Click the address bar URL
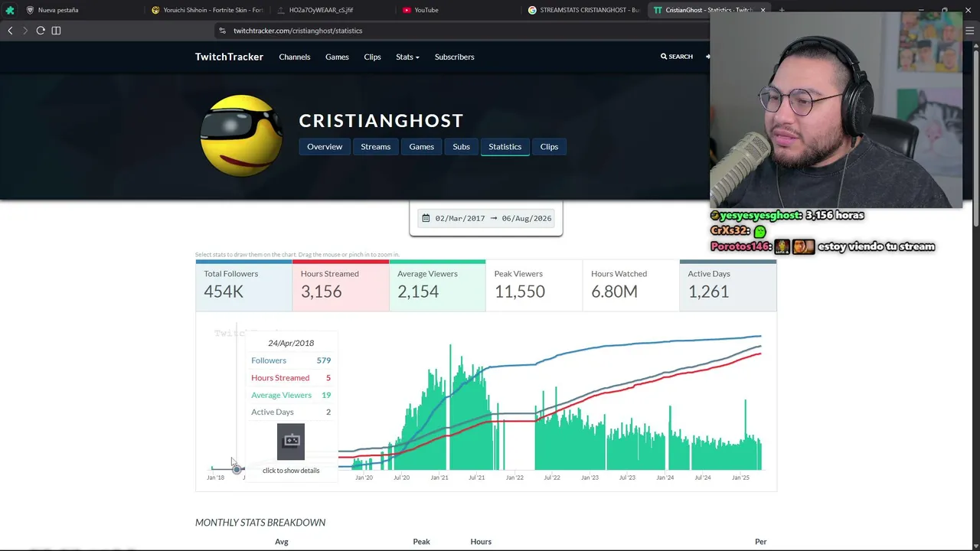Viewport: 980px width, 551px height. click(298, 31)
